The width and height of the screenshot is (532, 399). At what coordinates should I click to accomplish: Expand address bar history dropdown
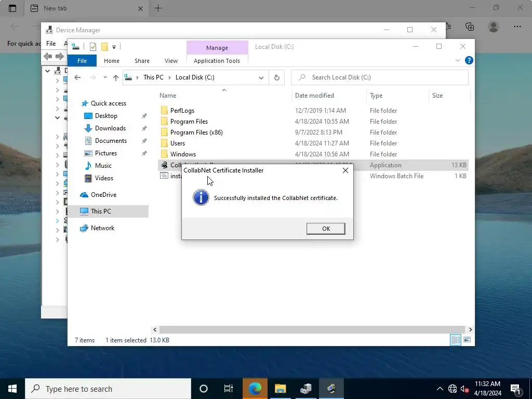(x=261, y=78)
